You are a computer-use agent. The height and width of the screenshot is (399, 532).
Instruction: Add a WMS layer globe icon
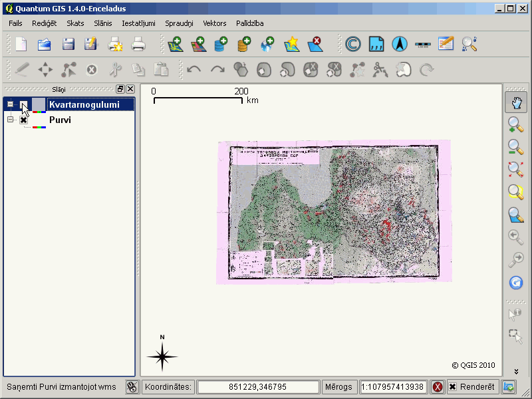(267, 44)
